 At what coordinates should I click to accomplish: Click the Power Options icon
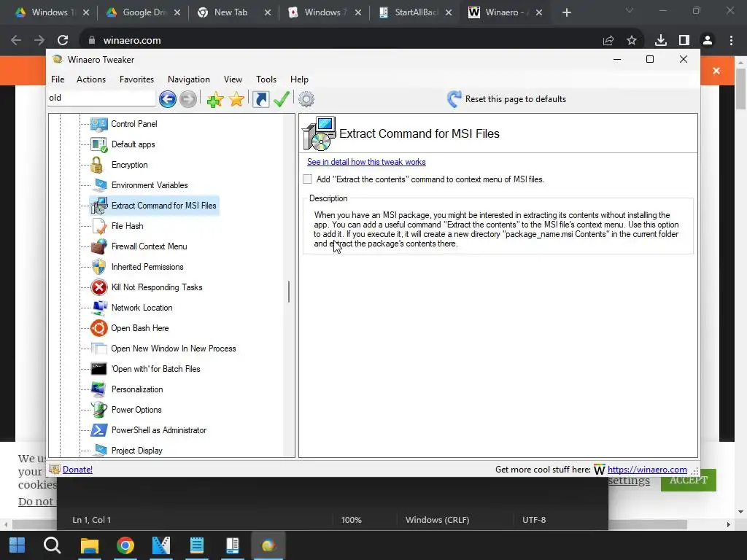click(99, 410)
